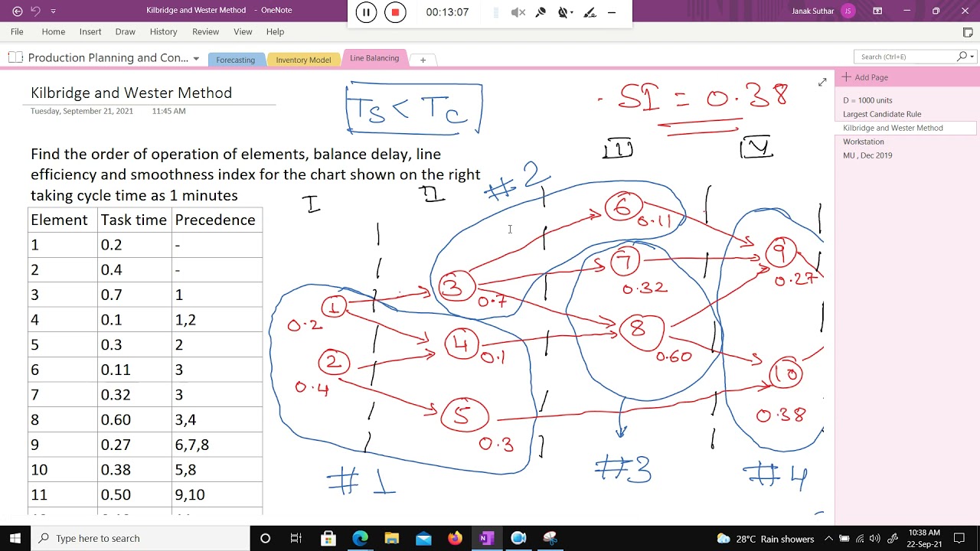Click OneNote Back arrow
Image resolution: width=980 pixels, height=551 pixels.
tap(18, 11)
